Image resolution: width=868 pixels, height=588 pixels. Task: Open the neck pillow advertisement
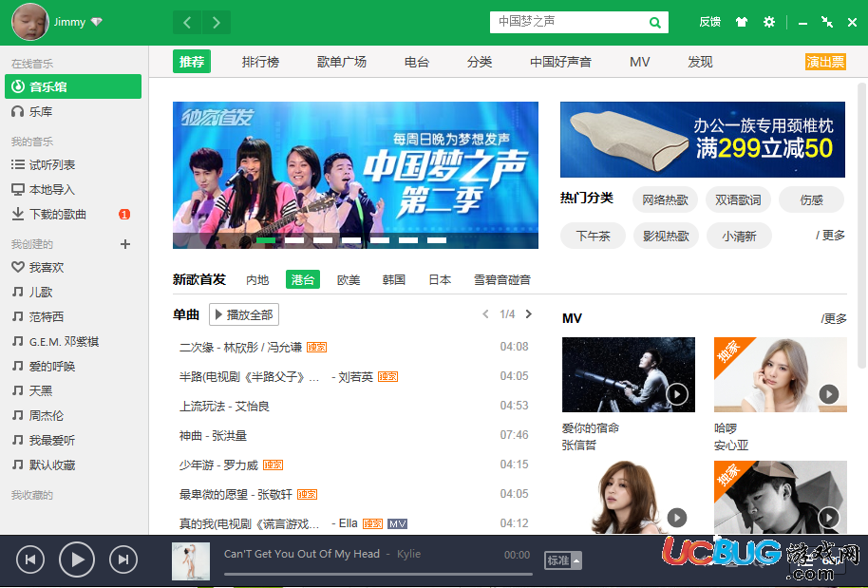pos(703,140)
